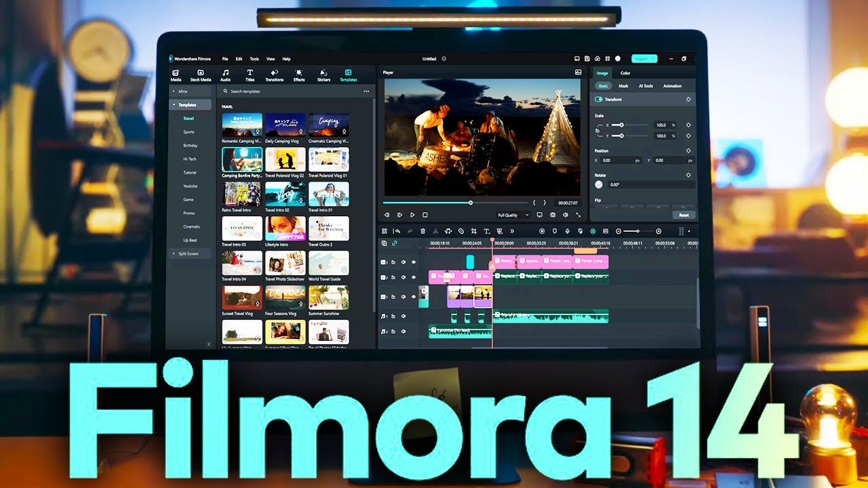Open the File menu

pyautogui.click(x=225, y=59)
